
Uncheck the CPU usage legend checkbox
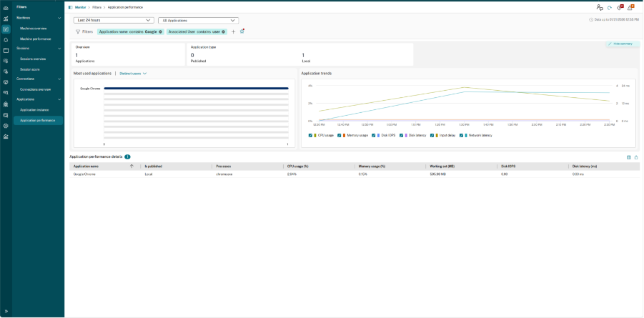click(x=310, y=135)
